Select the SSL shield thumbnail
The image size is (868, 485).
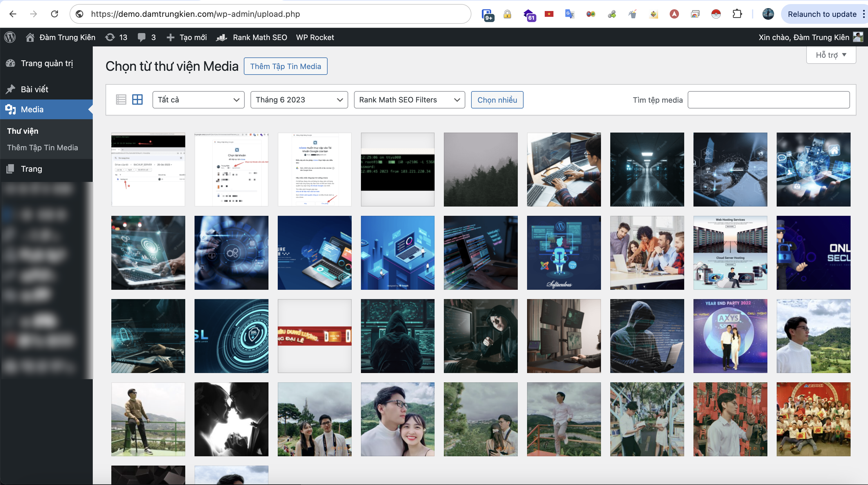(x=231, y=336)
